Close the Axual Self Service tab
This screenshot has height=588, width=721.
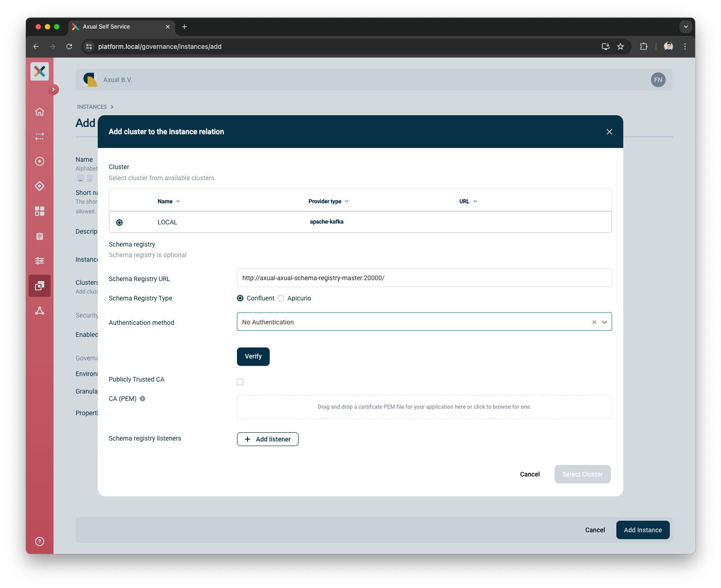(x=168, y=27)
